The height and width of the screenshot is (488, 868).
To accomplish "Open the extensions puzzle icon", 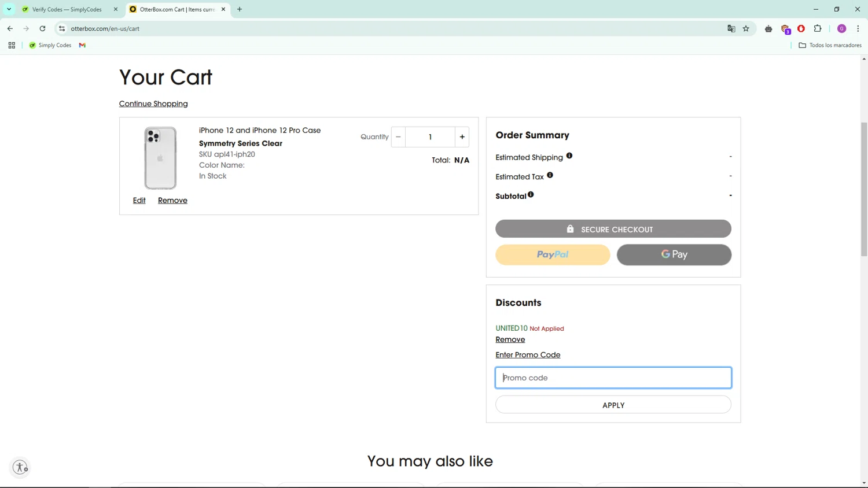I will [818, 28].
